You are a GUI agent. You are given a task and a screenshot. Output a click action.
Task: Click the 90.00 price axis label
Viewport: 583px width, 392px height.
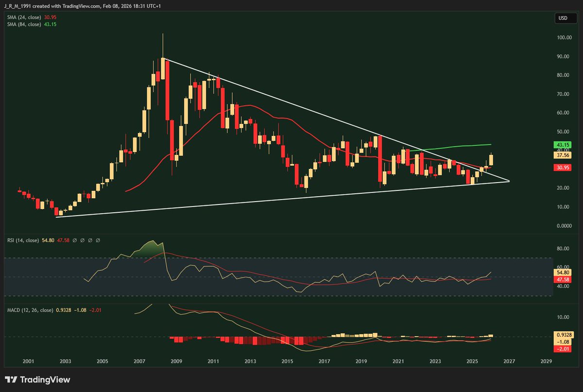click(563, 57)
